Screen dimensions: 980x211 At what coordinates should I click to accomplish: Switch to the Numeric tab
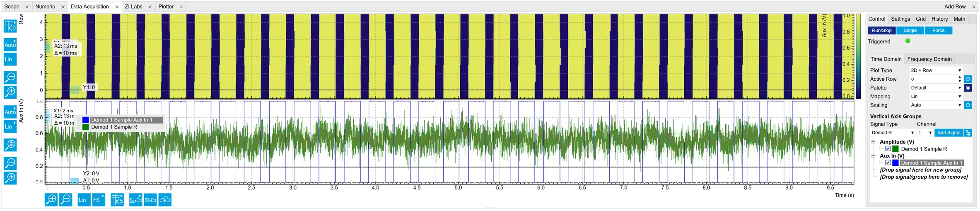pos(45,7)
